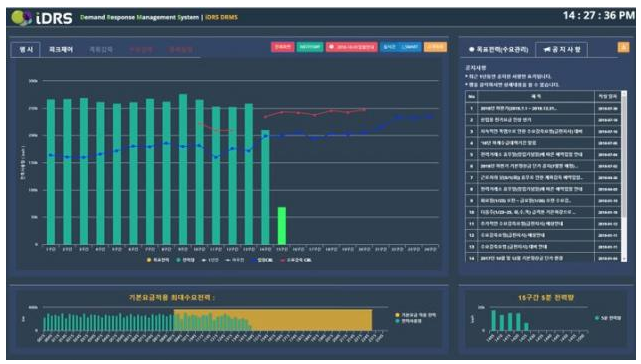Open the 공지사항 tab with megaphone icon
Screen dimensions: 641x364
tap(562, 49)
